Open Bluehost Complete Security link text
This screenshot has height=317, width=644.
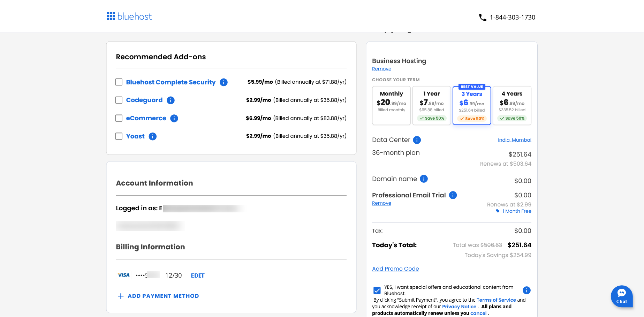pyautogui.click(x=171, y=82)
